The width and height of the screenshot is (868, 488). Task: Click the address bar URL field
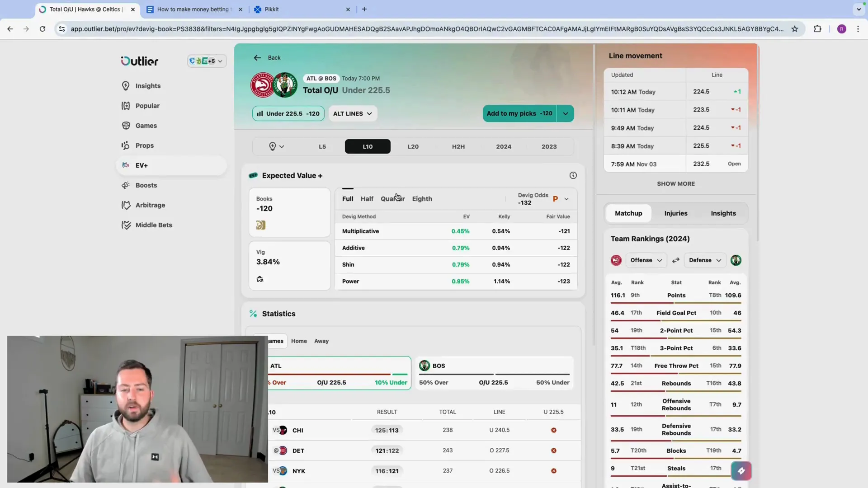(x=427, y=29)
